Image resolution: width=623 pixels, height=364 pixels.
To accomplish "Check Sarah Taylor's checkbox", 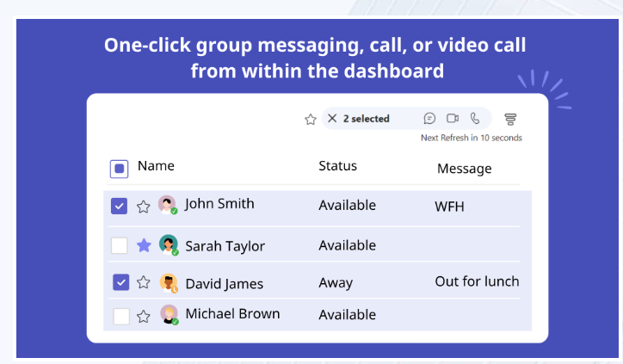I will [120, 245].
